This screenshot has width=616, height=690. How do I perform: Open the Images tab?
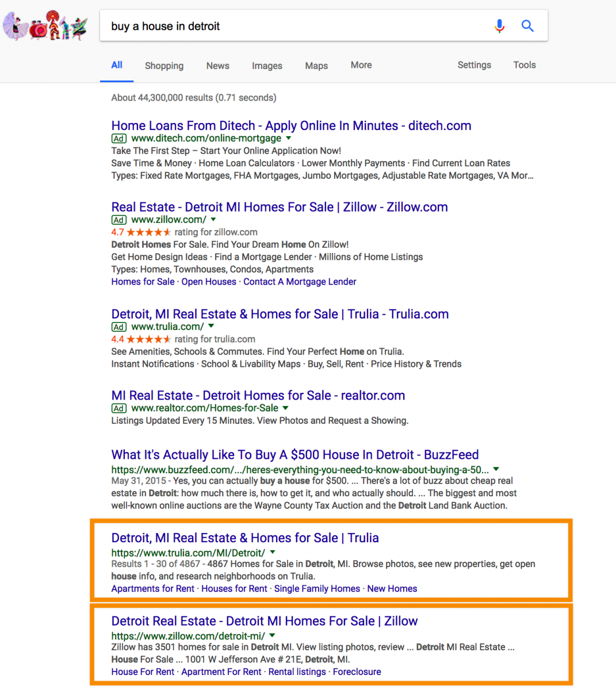pyautogui.click(x=267, y=66)
